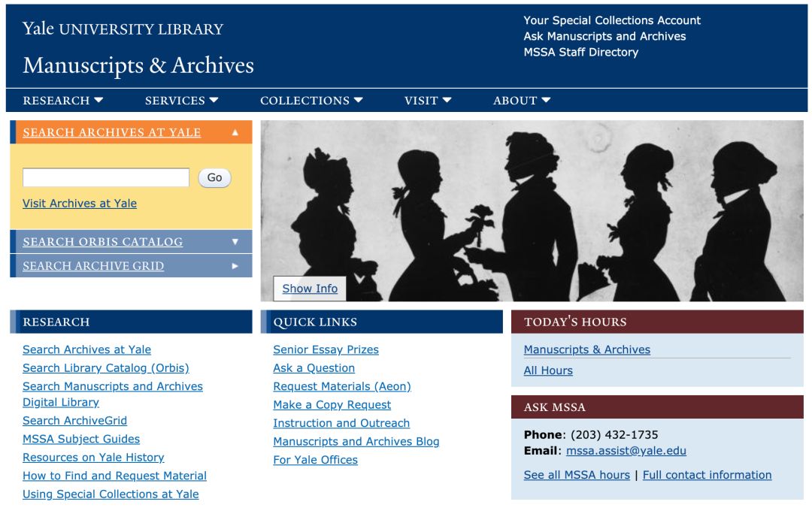Viewport: 812px width, 508px height.
Task: Open the Search ArchiveGrid link
Action: 74,421
